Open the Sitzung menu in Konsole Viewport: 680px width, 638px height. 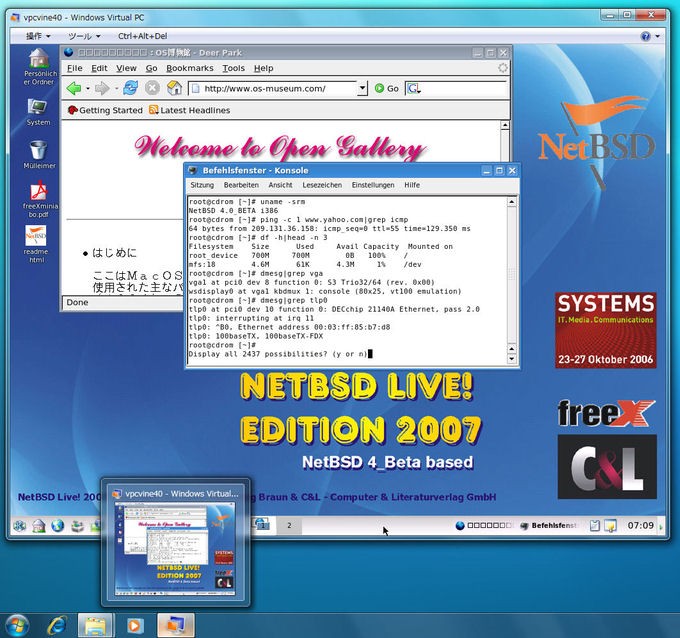point(202,185)
